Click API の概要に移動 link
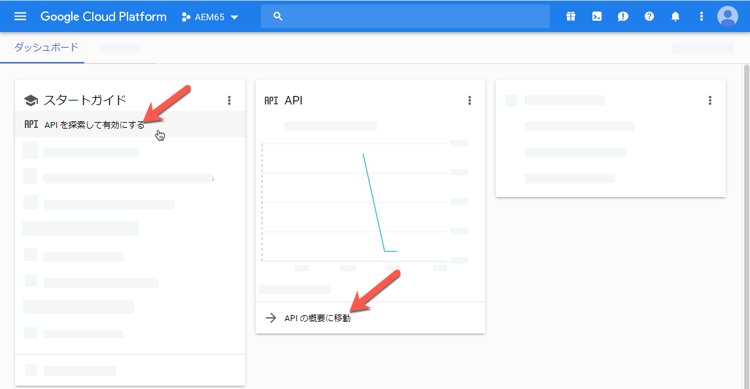The image size is (750, 389). tap(317, 318)
